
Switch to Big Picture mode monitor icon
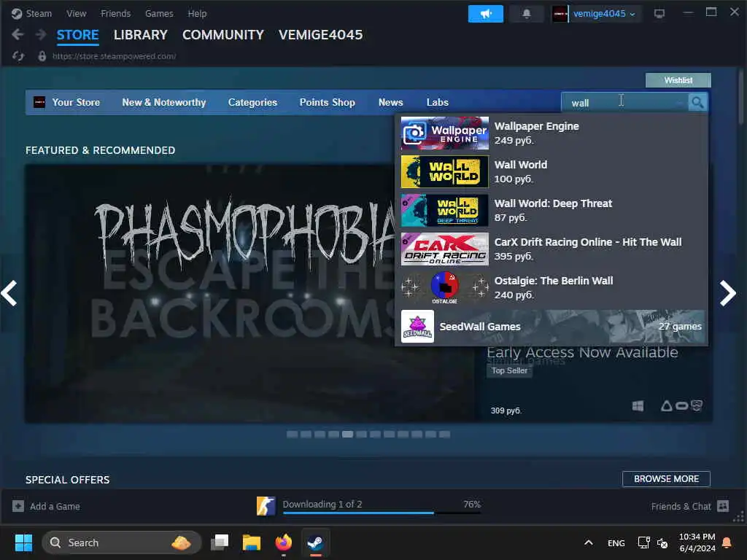coord(659,14)
